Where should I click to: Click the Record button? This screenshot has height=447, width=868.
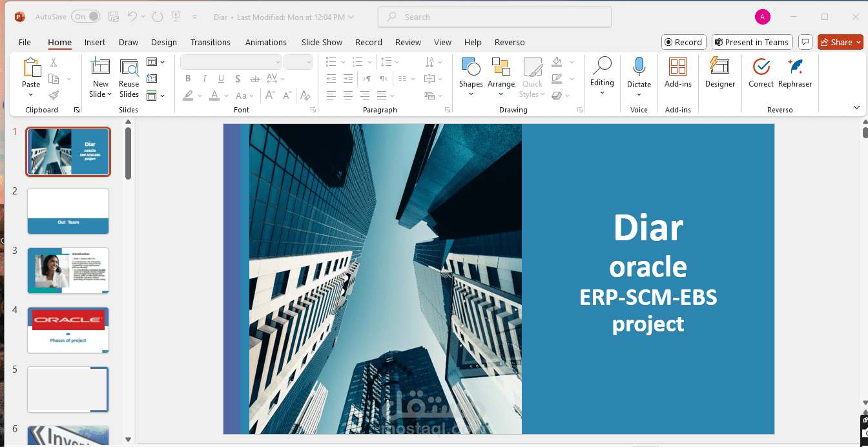tap(684, 42)
